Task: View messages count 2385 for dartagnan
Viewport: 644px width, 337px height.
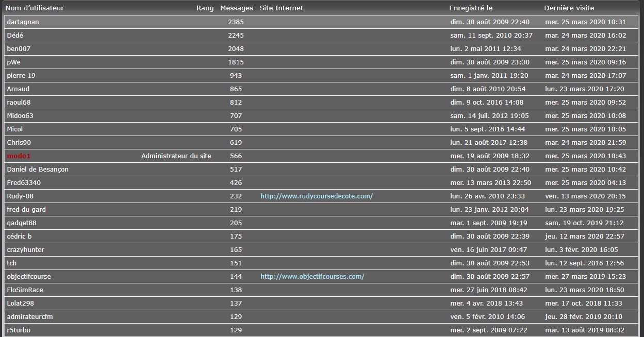Action: click(x=236, y=22)
